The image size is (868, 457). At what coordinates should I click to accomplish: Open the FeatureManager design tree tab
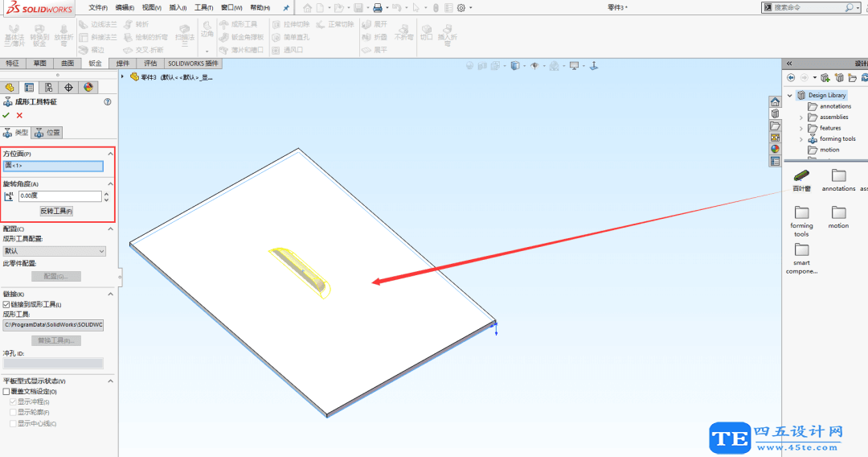[10, 88]
